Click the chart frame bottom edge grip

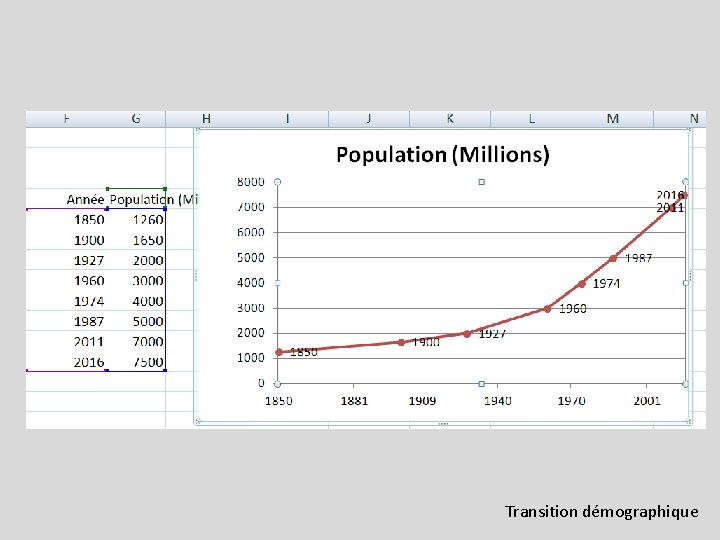(x=443, y=423)
